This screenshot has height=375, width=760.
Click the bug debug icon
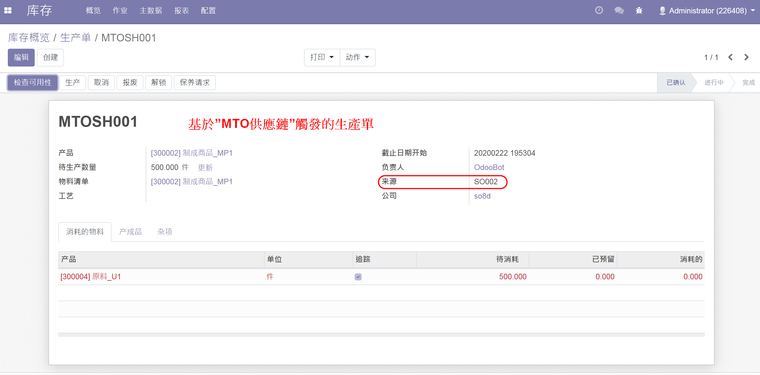tap(639, 10)
